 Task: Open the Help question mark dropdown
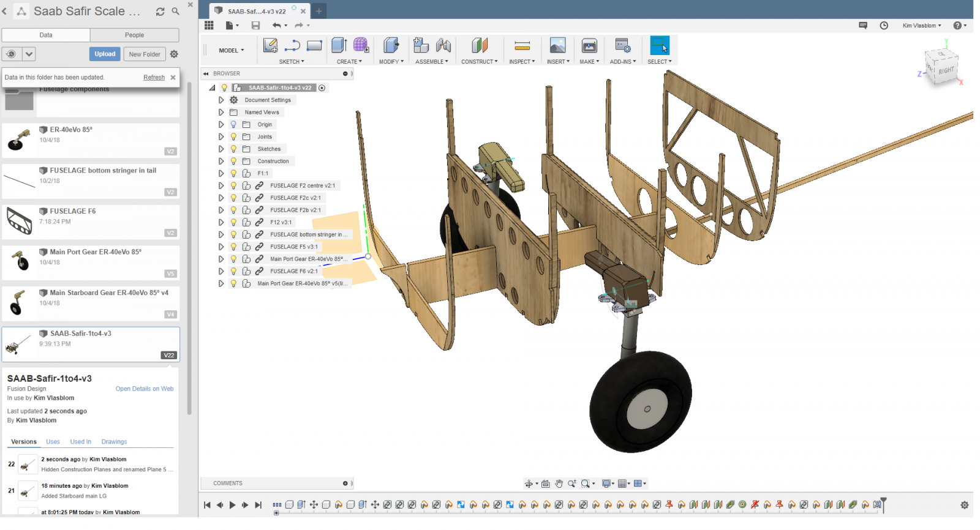pyautogui.click(x=960, y=25)
